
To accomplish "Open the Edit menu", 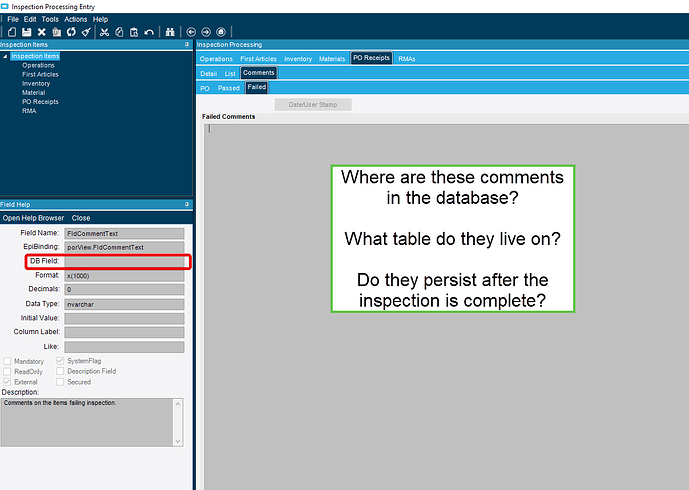I will click(30, 19).
